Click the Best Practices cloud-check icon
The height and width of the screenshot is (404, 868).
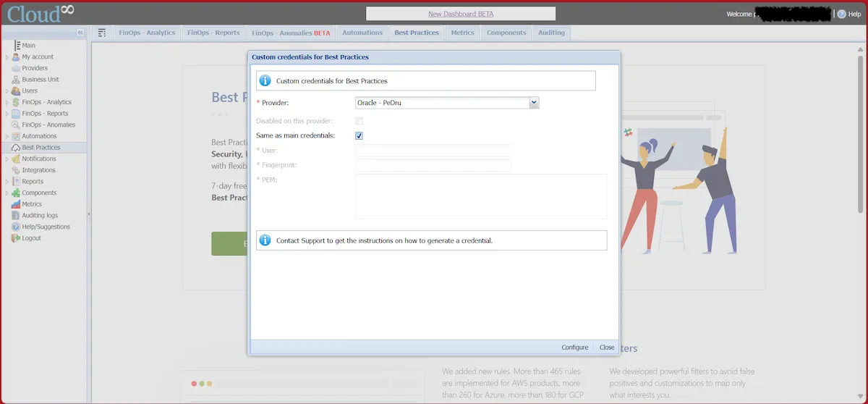(x=16, y=148)
